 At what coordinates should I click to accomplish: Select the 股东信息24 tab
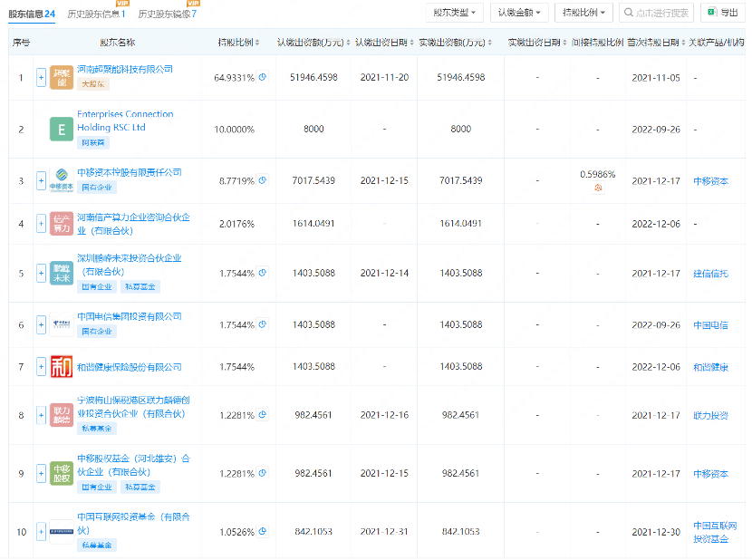click(x=31, y=14)
